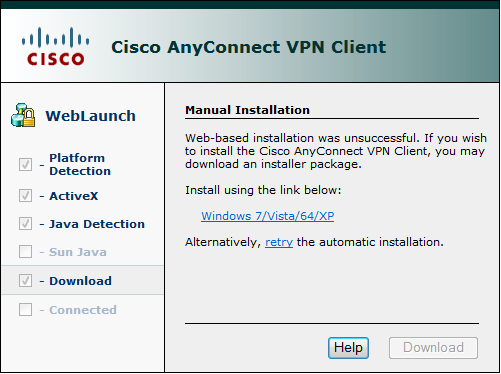Select the Sun Java step label
501x374 pixels.
78,252
